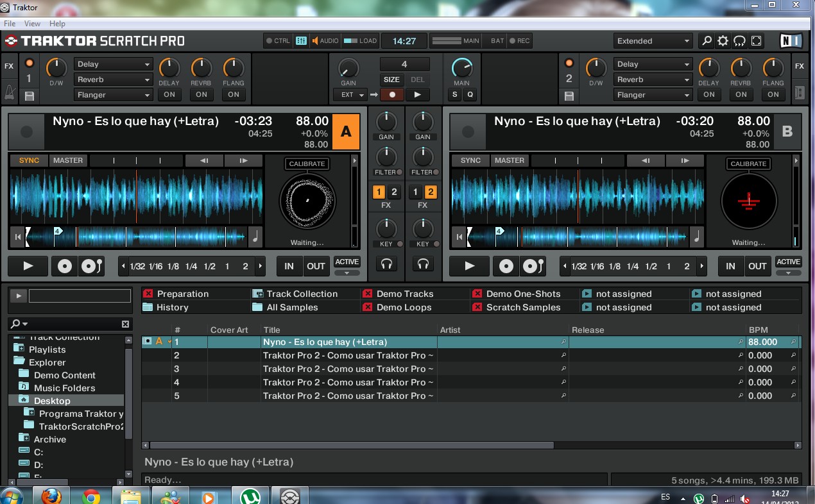
Task: Toggle MASTER on deck A
Action: (68, 160)
